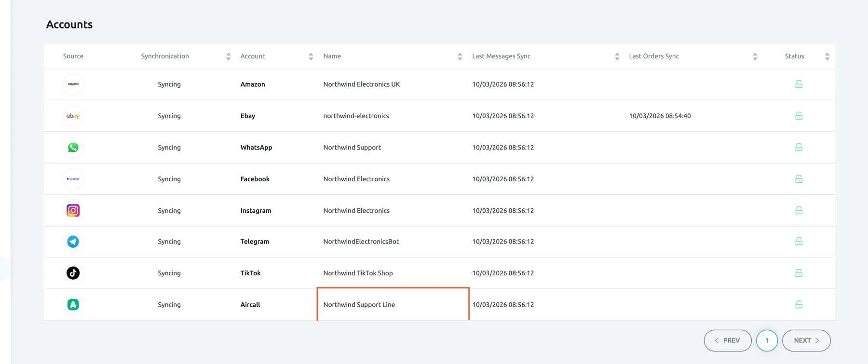Click 'Syncing' in the Ebay row
868x364 pixels.
point(169,116)
